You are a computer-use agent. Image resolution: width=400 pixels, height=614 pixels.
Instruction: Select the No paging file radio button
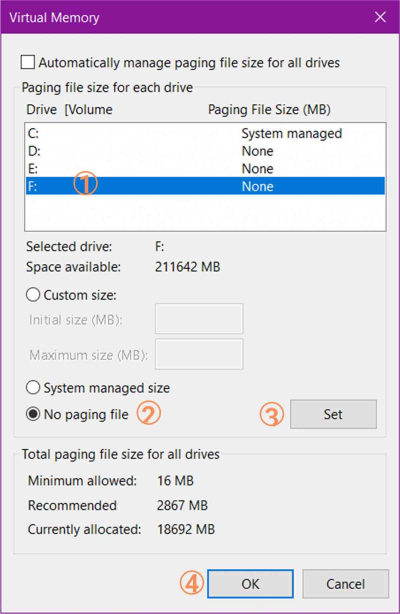tap(33, 414)
